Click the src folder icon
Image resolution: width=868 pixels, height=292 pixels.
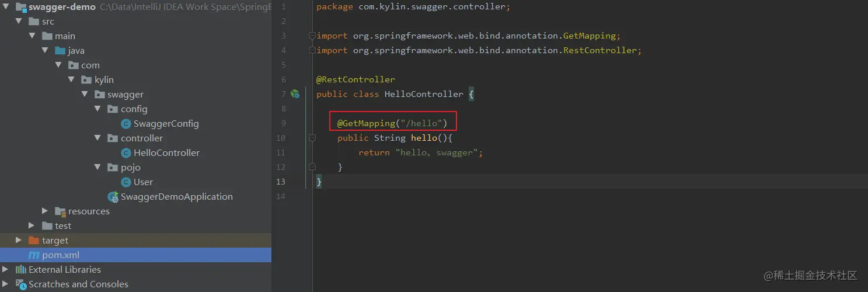[34, 22]
